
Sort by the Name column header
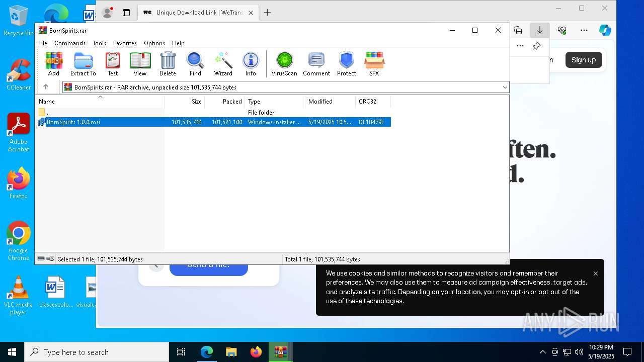coord(101,102)
